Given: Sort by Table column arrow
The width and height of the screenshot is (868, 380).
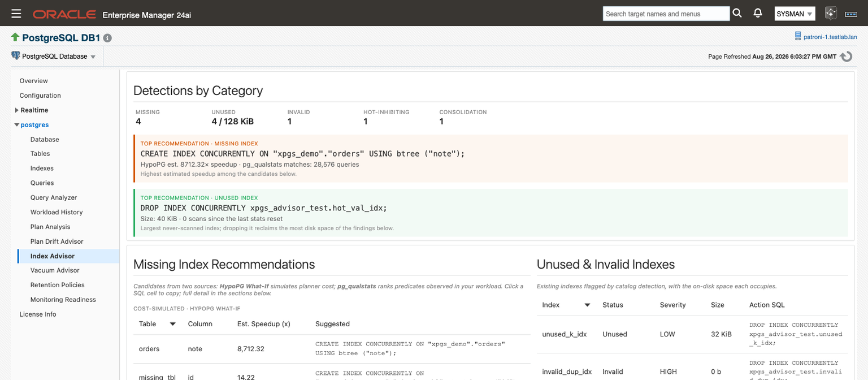Looking at the screenshot, I should (173, 324).
